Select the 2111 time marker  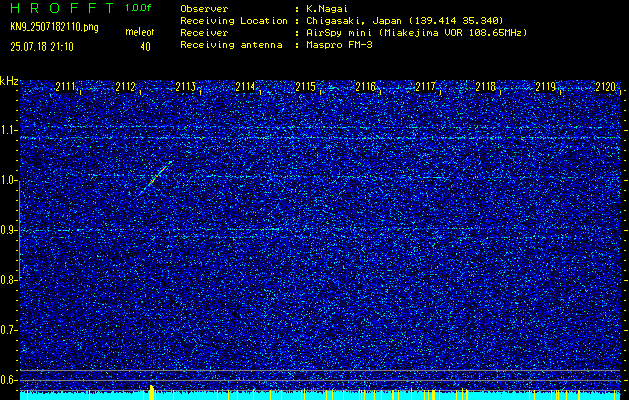(x=65, y=87)
